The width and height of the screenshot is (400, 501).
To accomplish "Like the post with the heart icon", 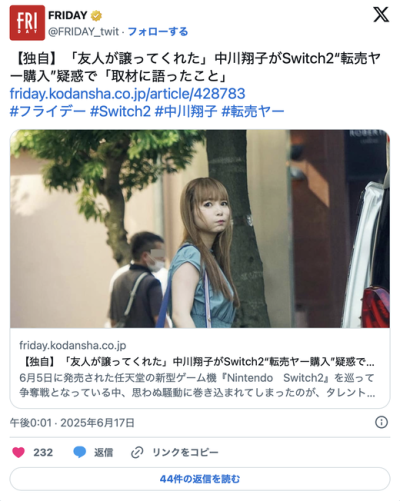I will click(18, 452).
